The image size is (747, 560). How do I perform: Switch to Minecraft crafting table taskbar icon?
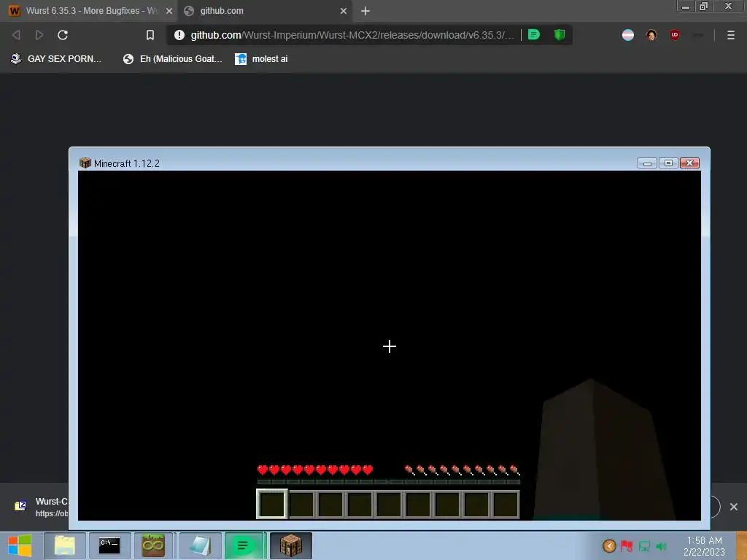(290, 545)
